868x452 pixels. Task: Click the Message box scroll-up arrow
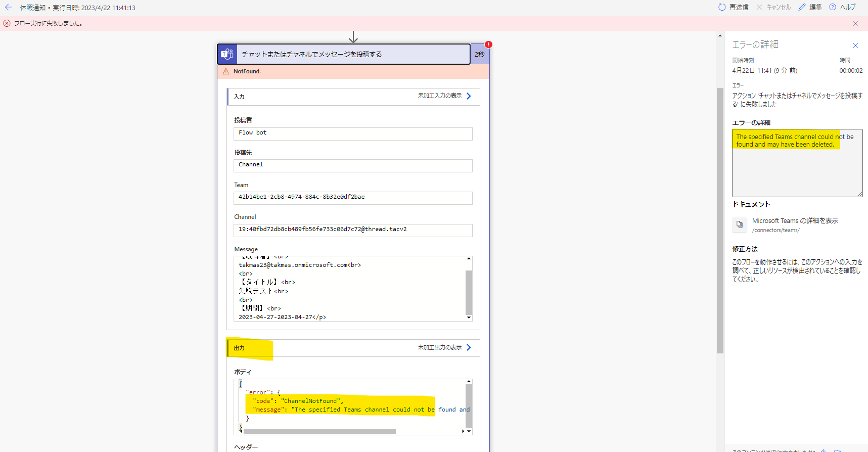click(x=469, y=259)
